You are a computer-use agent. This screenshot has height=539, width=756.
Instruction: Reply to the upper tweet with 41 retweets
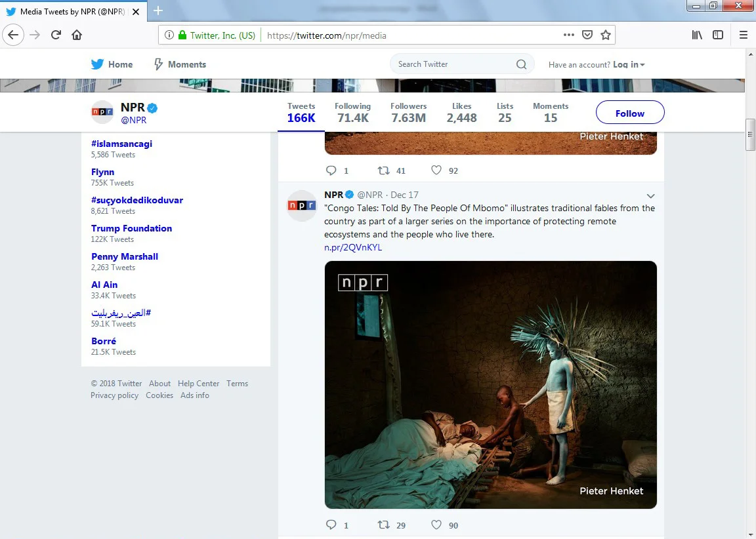coord(331,170)
